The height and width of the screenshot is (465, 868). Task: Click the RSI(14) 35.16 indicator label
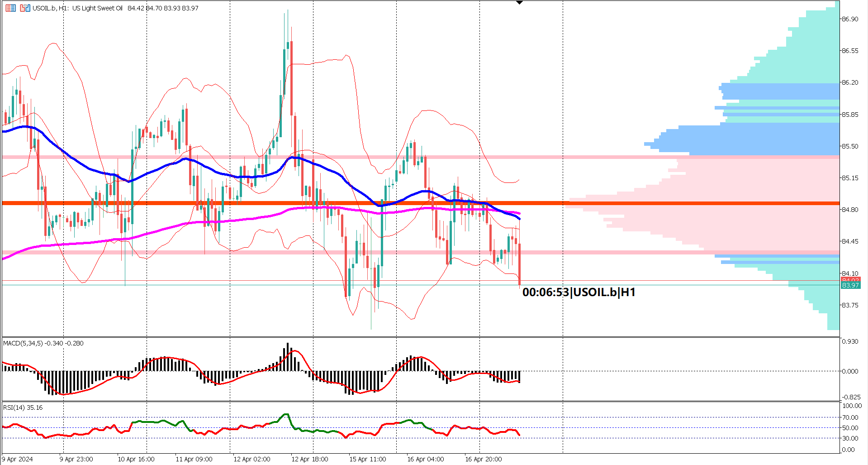coord(22,407)
